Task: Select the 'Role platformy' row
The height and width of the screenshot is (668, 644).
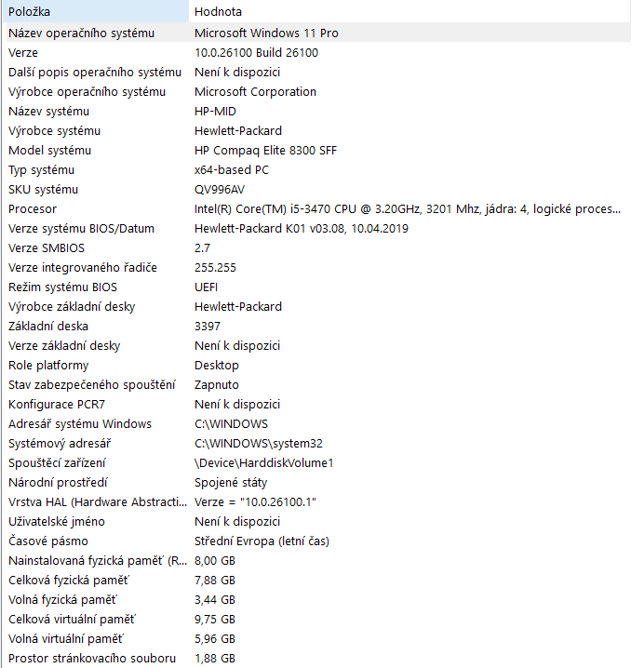Action: coord(316,366)
